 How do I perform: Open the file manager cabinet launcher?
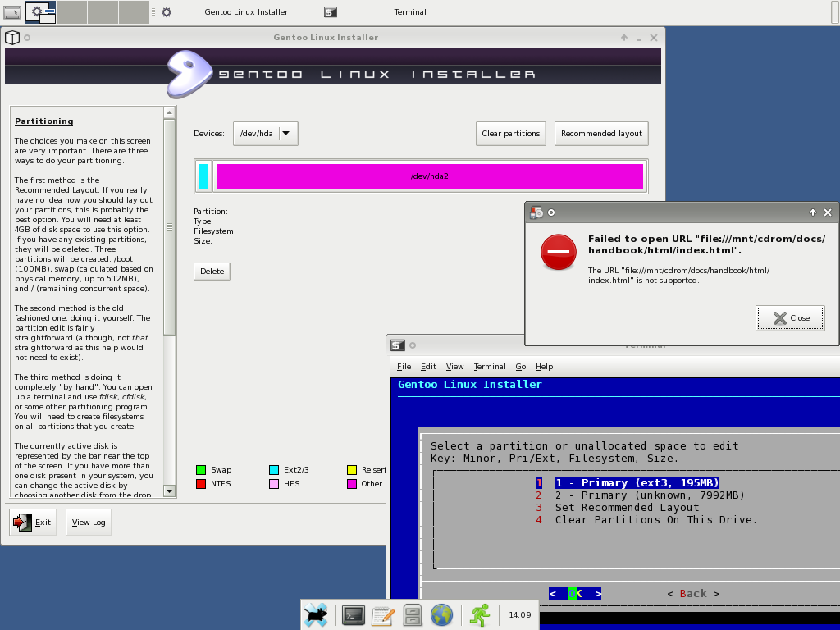413,615
